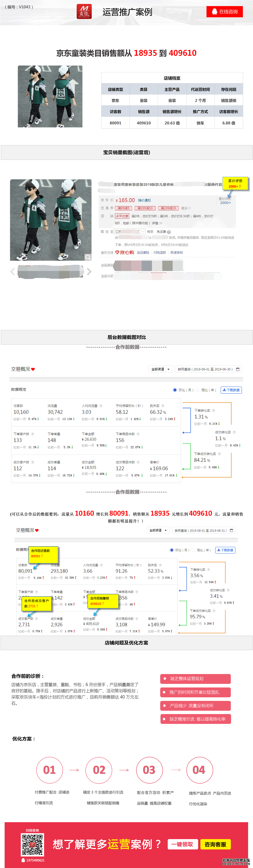This screenshot has width=253, height=868.
Task: Click the 推广的时间和节奏比较混乱 red bar
Action: click(195, 692)
